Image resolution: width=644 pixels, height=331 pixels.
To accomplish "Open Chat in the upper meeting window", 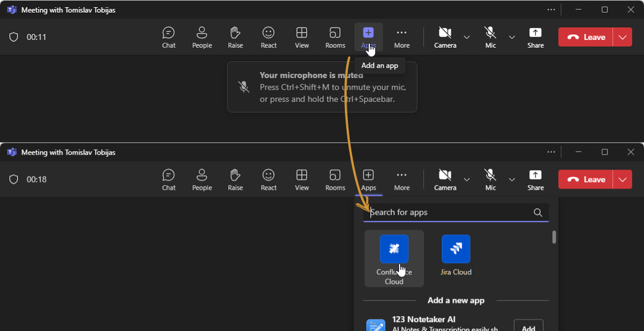I will coord(168,37).
